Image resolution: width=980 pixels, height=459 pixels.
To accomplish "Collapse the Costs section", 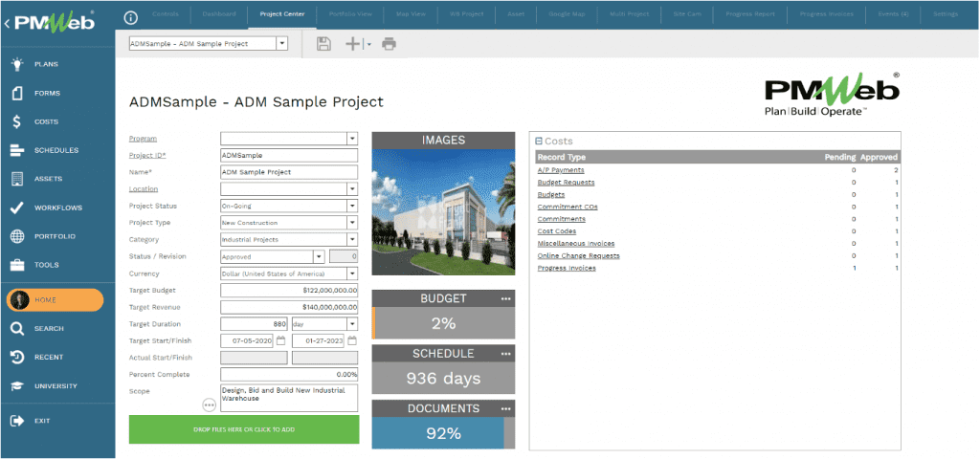I will pyautogui.click(x=539, y=142).
